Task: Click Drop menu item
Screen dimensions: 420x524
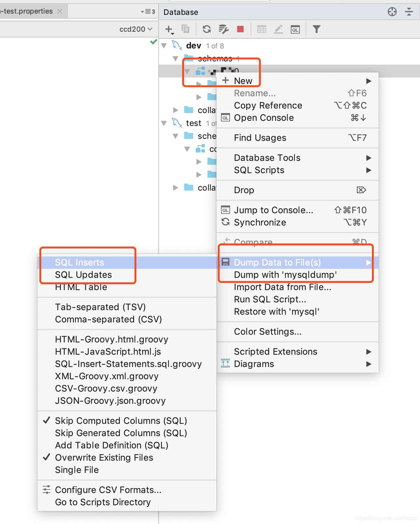Action: click(298, 190)
